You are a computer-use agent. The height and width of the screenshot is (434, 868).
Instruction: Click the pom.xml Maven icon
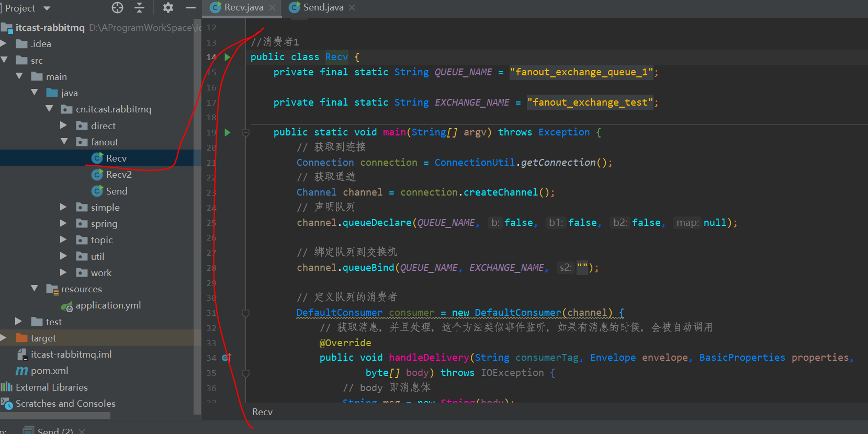pos(21,371)
